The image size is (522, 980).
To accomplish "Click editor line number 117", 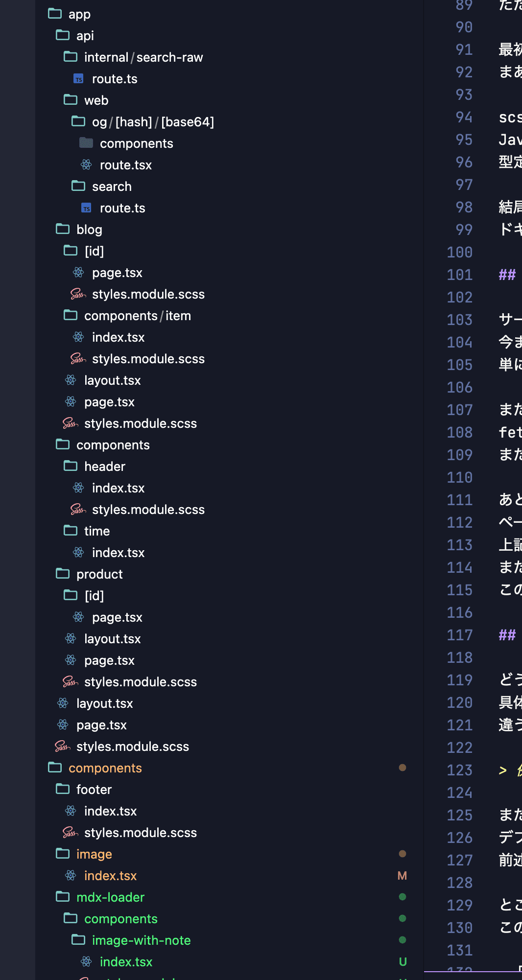I will 459,635.
